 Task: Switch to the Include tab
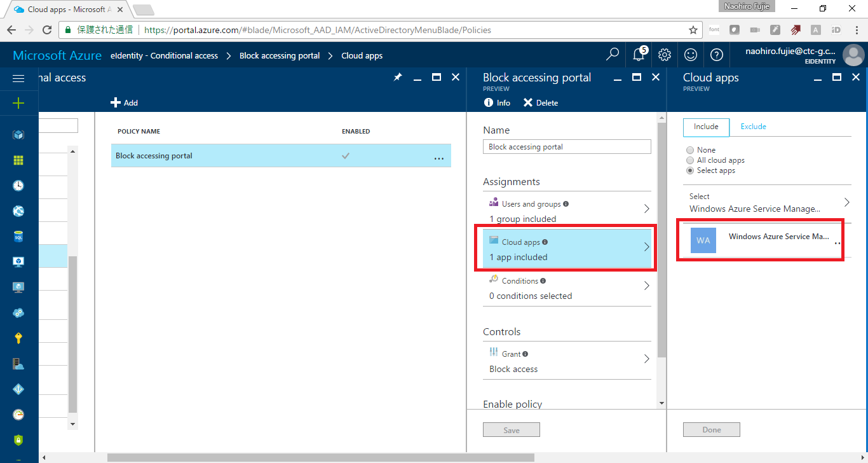(x=706, y=127)
